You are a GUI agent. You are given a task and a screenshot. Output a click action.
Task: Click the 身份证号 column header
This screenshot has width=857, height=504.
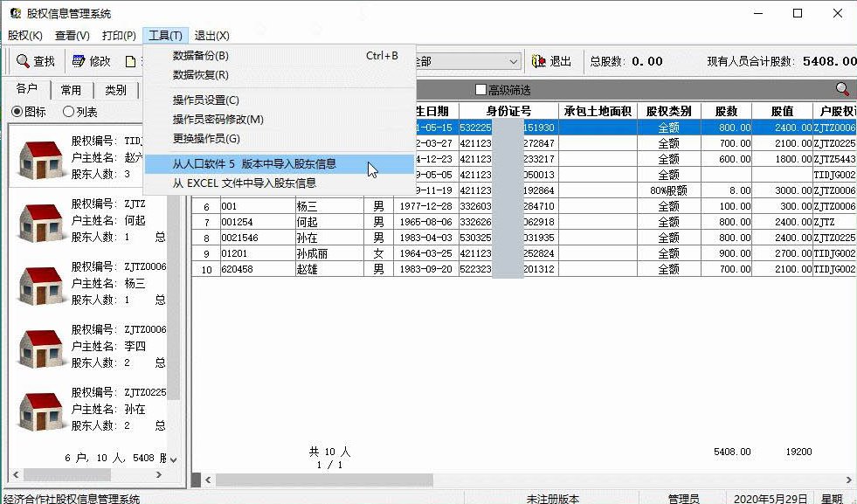coord(508,111)
